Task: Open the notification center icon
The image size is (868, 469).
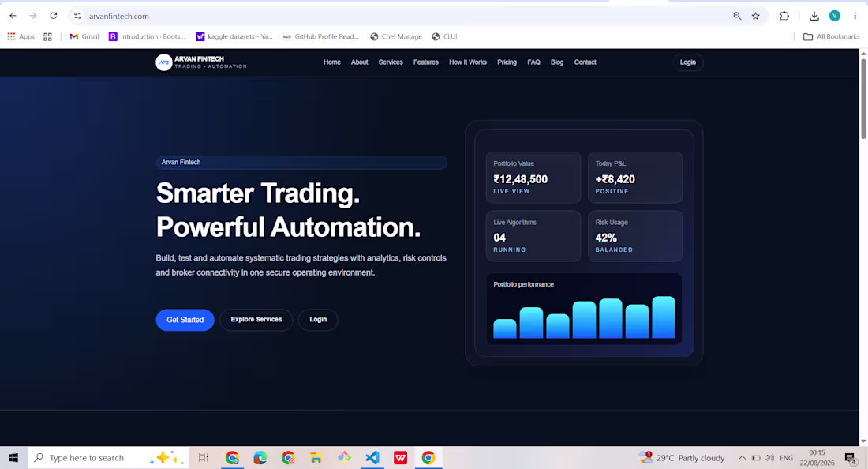Action: 851,458
